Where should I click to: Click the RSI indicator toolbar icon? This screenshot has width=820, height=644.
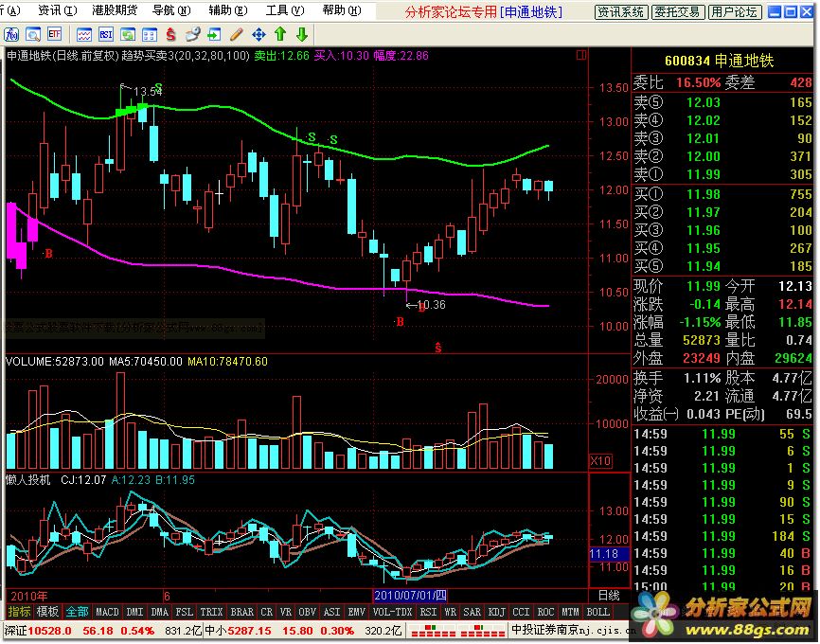pos(106,34)
